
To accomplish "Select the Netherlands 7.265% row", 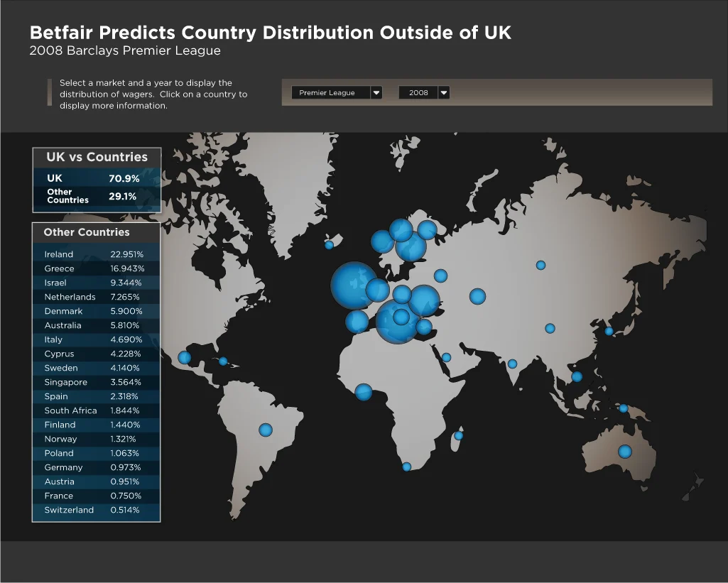I will (96, 297).
